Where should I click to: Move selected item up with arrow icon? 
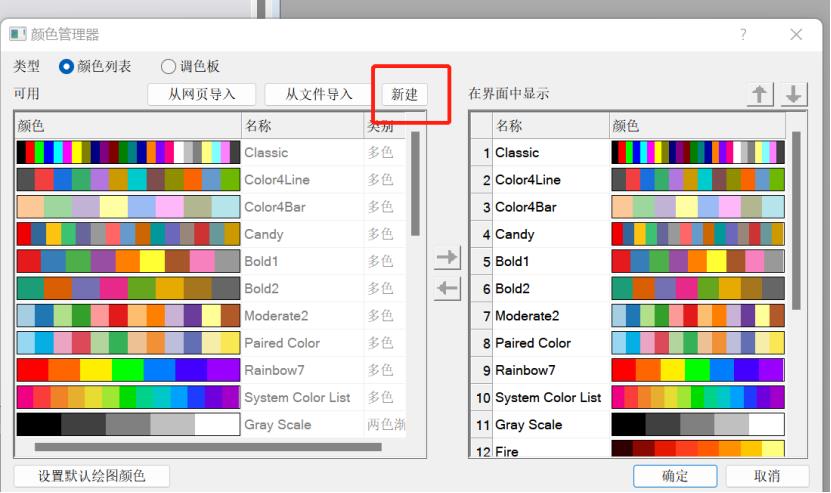coord(759,94)
